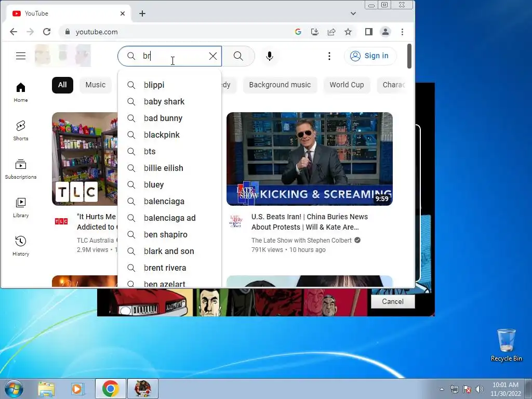Choose the 'baby shark' suggestion

click(170, 101)
